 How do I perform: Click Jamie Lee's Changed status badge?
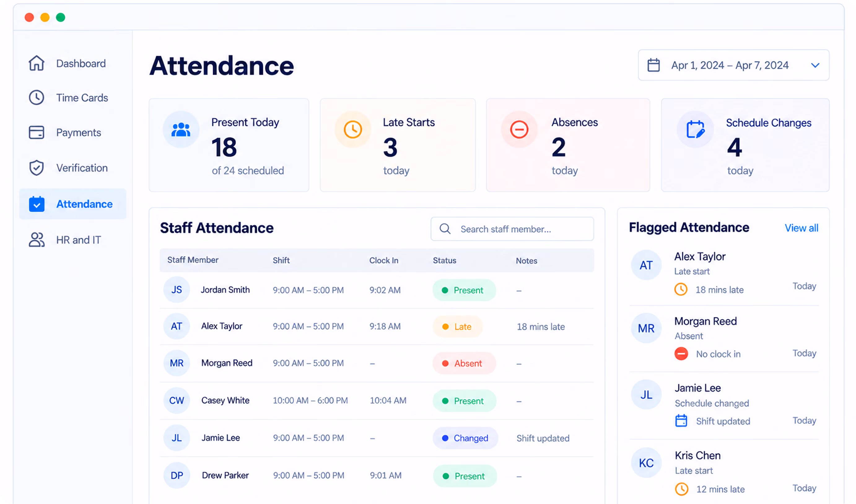point(465,438)
